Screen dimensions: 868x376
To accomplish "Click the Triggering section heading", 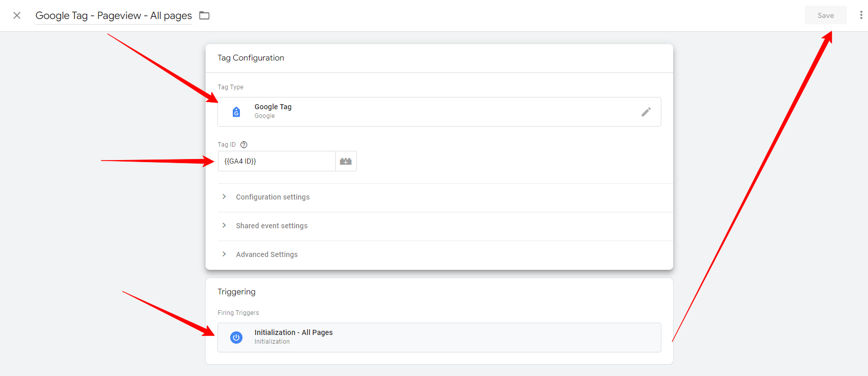I will [236, 292].
